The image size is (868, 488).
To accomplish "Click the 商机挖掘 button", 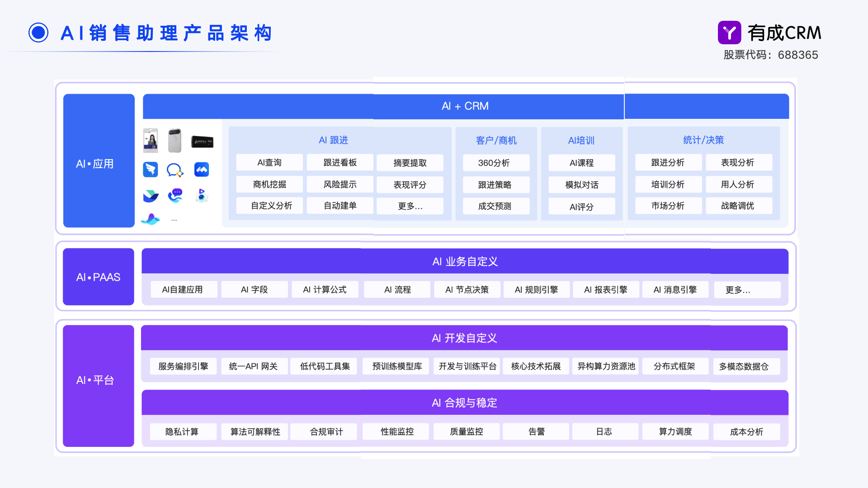I will coord(269,184).
